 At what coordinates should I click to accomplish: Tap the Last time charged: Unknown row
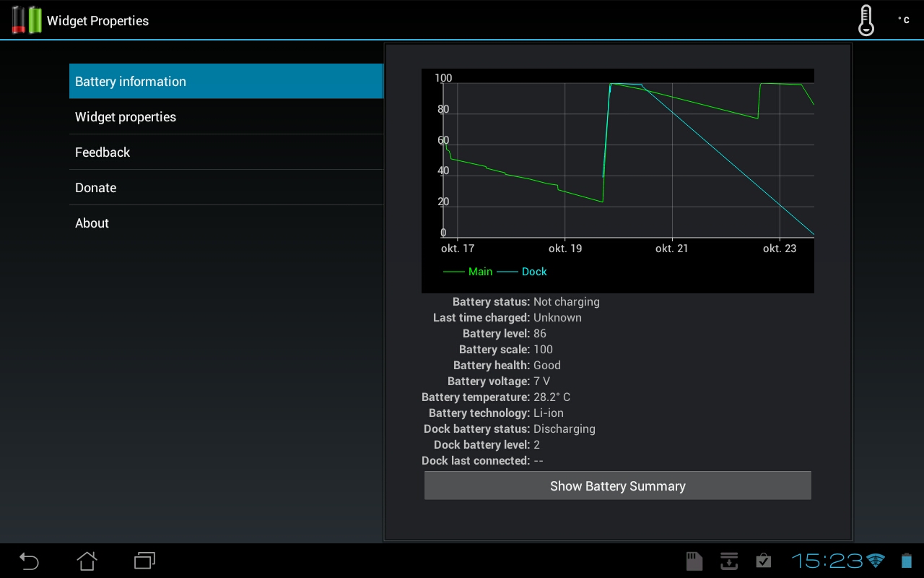pyautogui.click(x=507, y=318)
